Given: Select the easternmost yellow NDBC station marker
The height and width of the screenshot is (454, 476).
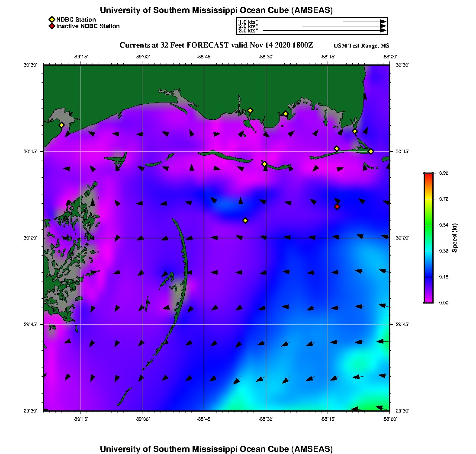Looking at the screenshot, I should pos(371,151).
